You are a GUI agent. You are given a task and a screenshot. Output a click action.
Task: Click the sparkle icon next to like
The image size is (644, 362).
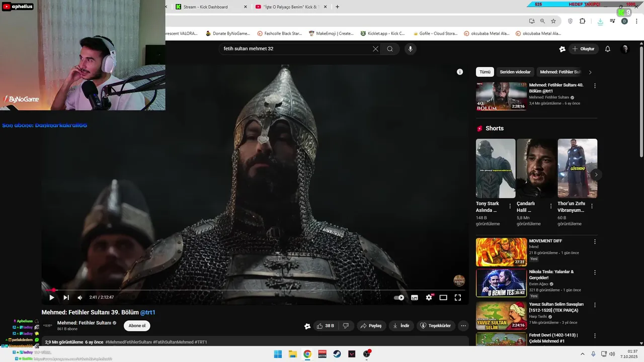click(307, 326)
